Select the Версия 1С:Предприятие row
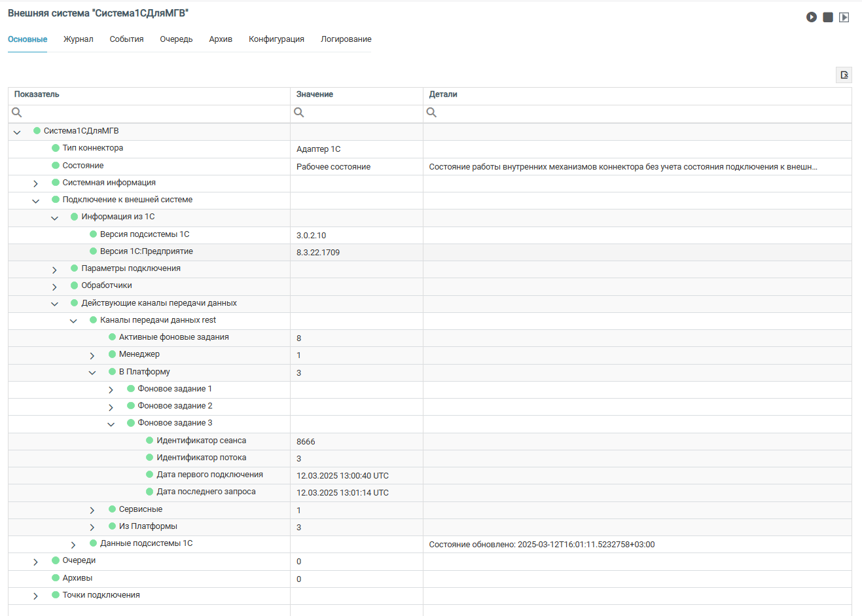862x616 pixels. click(146, 252)
